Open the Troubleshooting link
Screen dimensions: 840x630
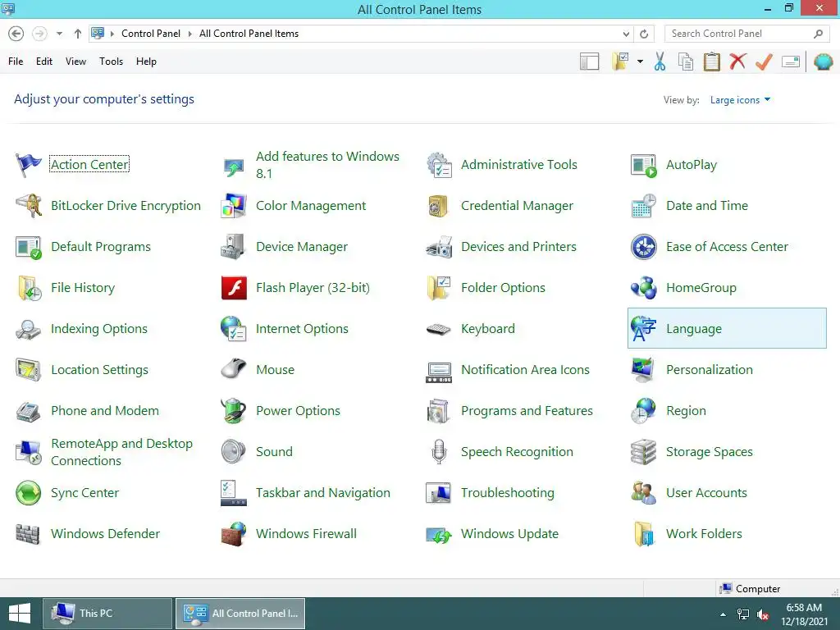[x=507, y=493]
